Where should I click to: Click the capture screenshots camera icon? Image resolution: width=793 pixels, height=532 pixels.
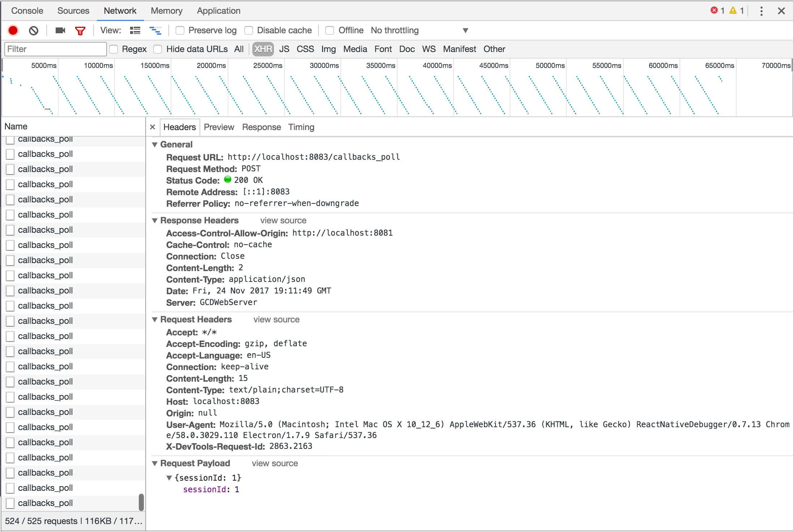(60, 30)
